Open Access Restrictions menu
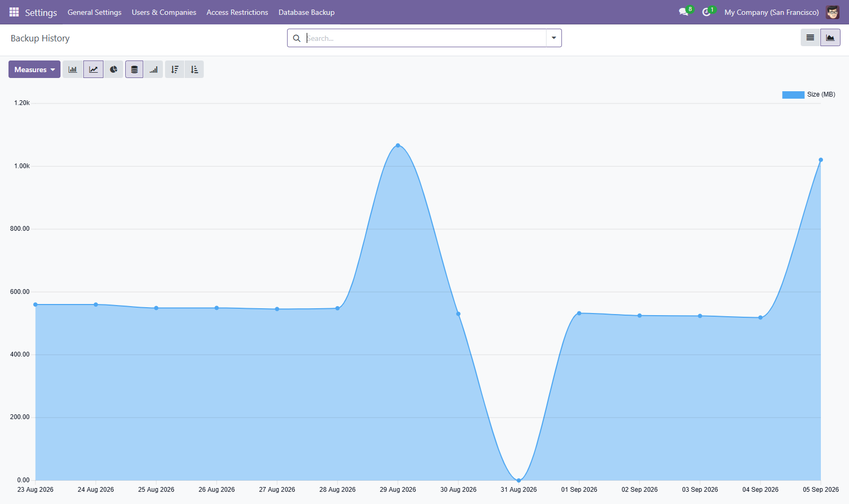Screen dimensions: 849x504 pyautogui.click(x=237, y=12)
